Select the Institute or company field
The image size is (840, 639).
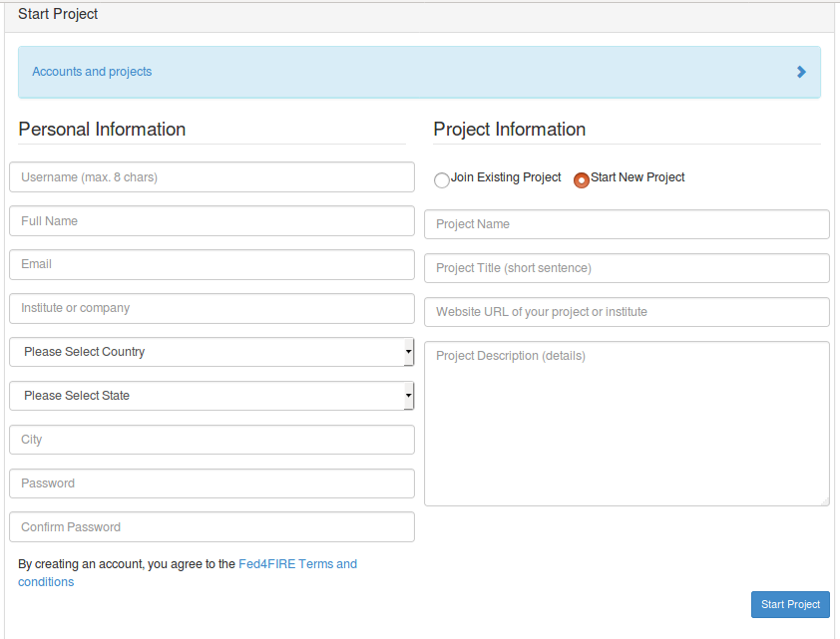tap(211, 308)
